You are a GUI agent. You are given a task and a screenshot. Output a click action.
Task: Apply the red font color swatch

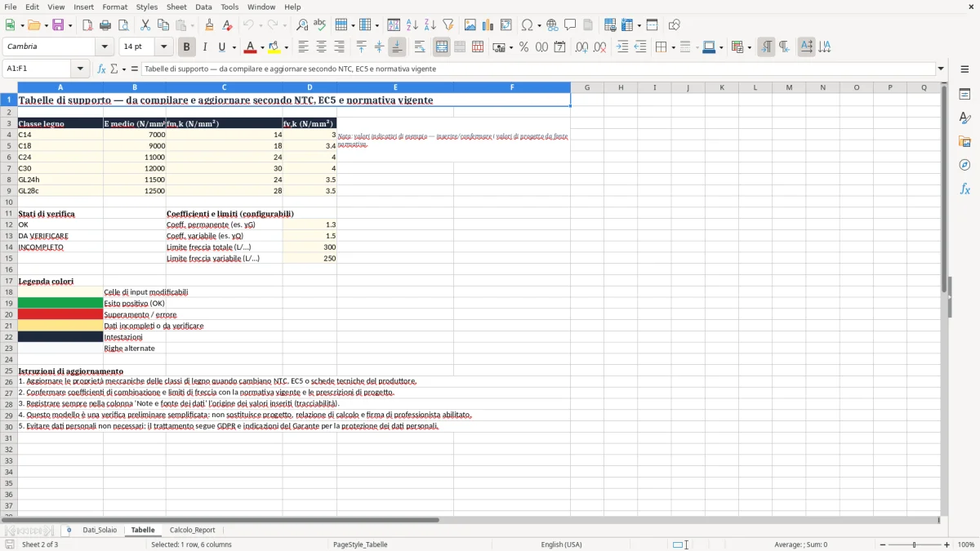(251, 47)
